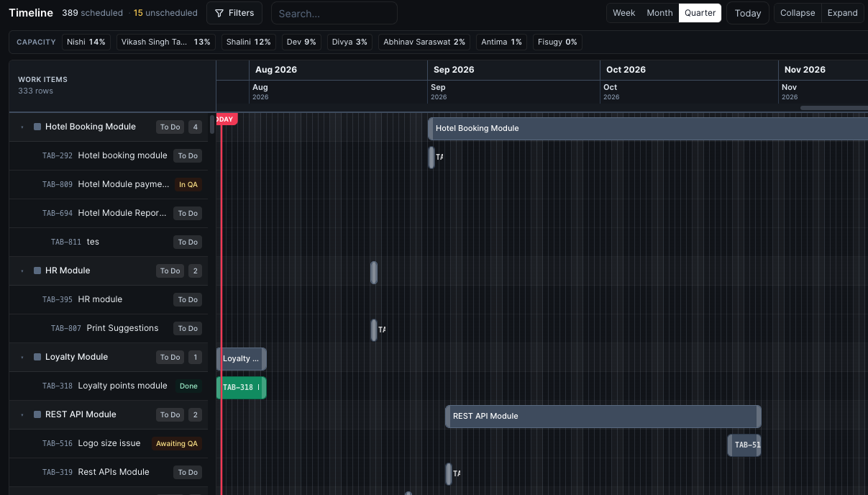Screen dimensions: 868x495
Task: Collapse the Loyalty Module group chevron
Action: pos(22,358)
